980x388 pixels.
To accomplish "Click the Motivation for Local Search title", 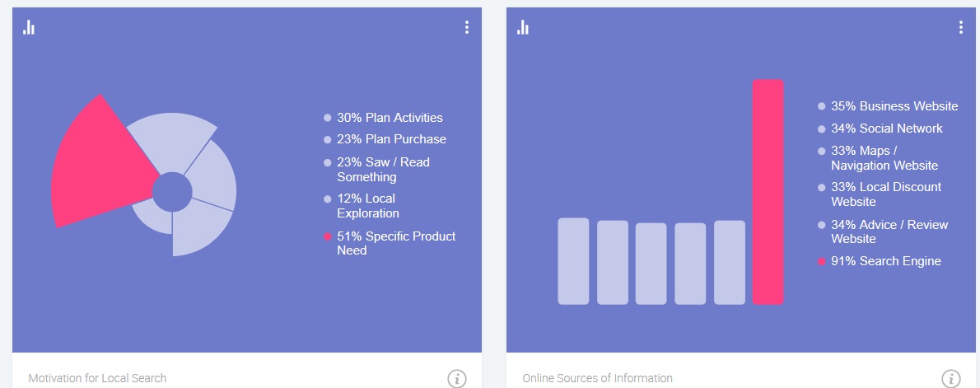I will 97,378.
